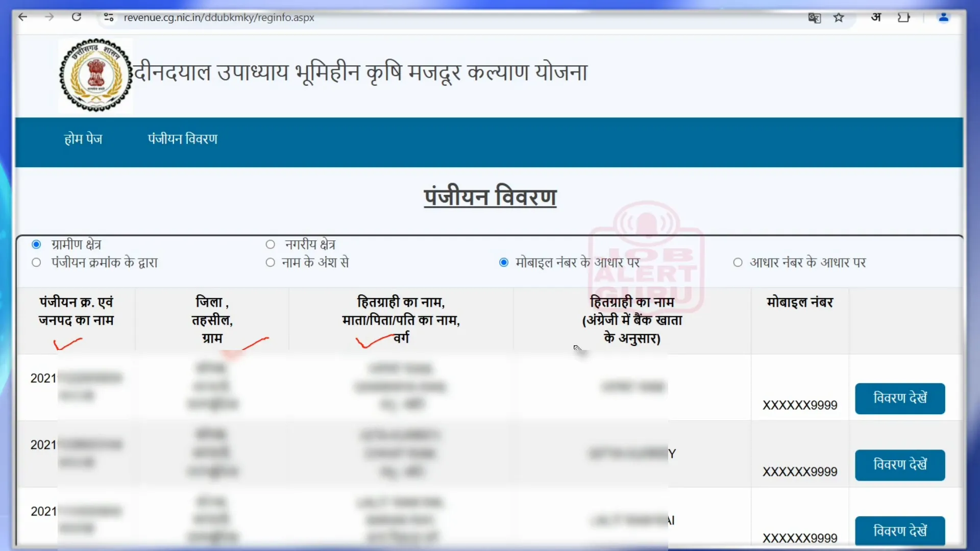The width and height of the screenshot is (980, 551).
Task: Open the होम पेज menu item
Action: [83, 139]
